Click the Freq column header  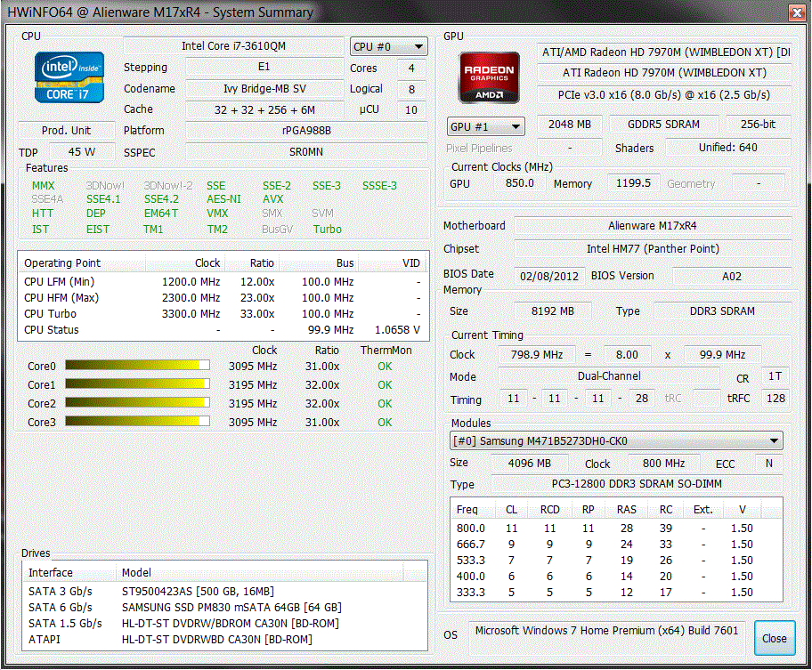coord(474,510)
